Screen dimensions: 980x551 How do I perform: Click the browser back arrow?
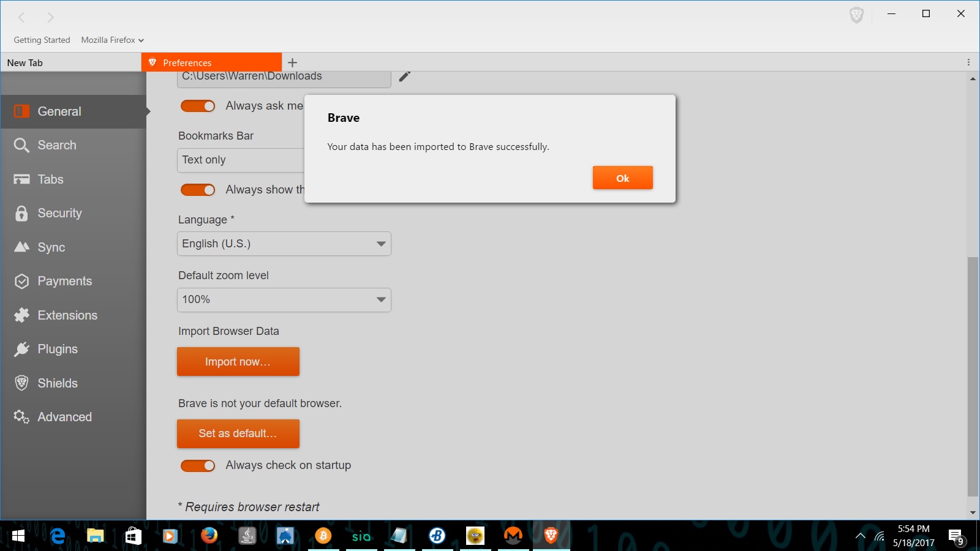pos(21,18)
